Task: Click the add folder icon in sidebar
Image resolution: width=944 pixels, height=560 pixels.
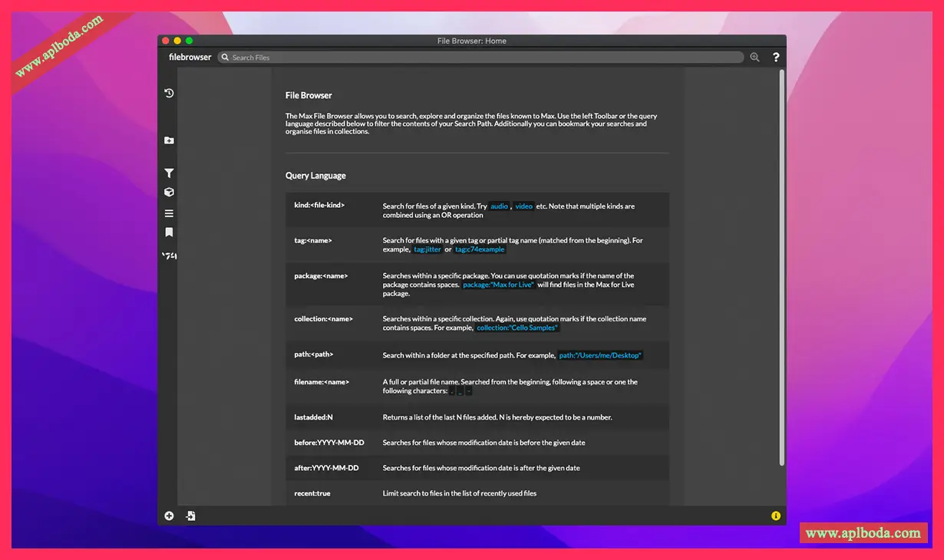Action: tap(169, 140)
